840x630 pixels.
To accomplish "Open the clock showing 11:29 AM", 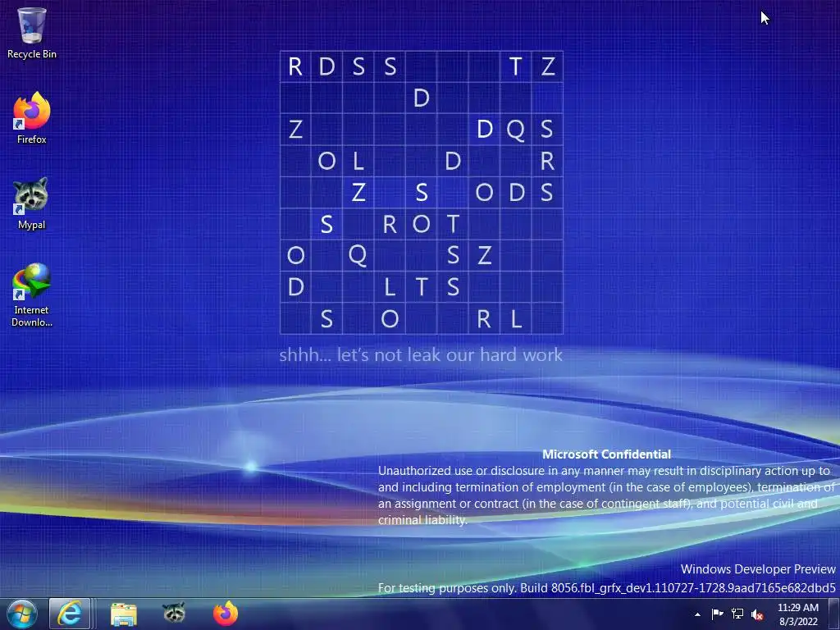I will 798,614.
